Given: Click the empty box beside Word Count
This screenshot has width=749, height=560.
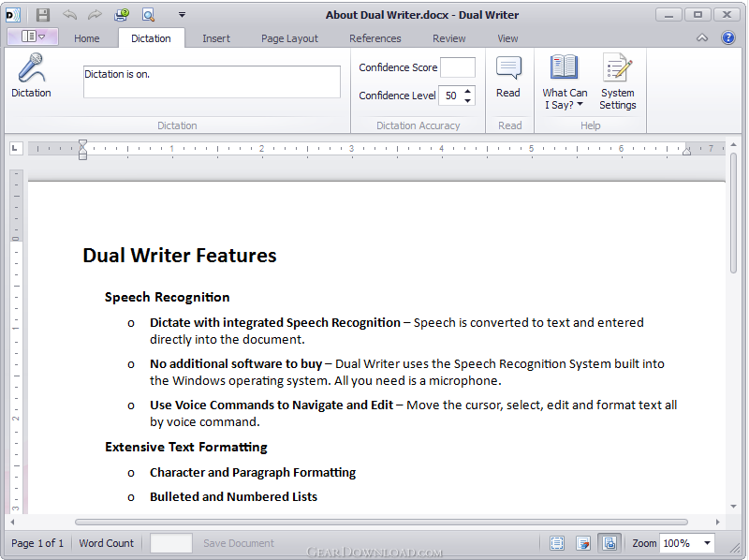Looking at the screenshot, I should (171, 543).
